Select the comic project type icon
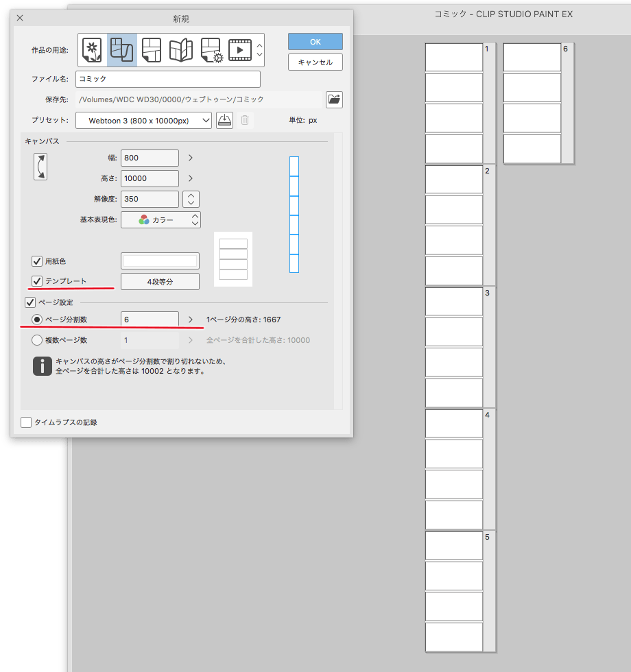 pos(151,49)
